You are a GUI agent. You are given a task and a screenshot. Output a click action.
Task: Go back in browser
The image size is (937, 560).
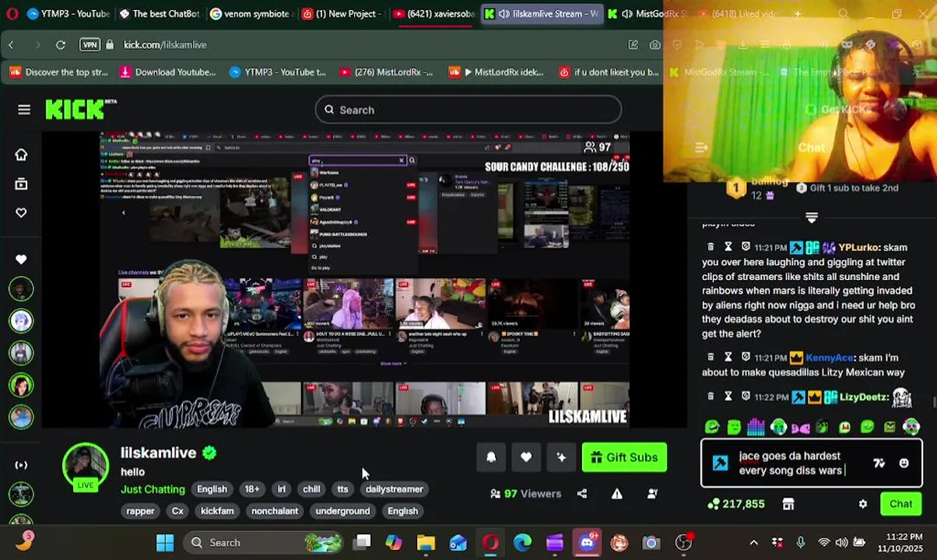(11, 44)
